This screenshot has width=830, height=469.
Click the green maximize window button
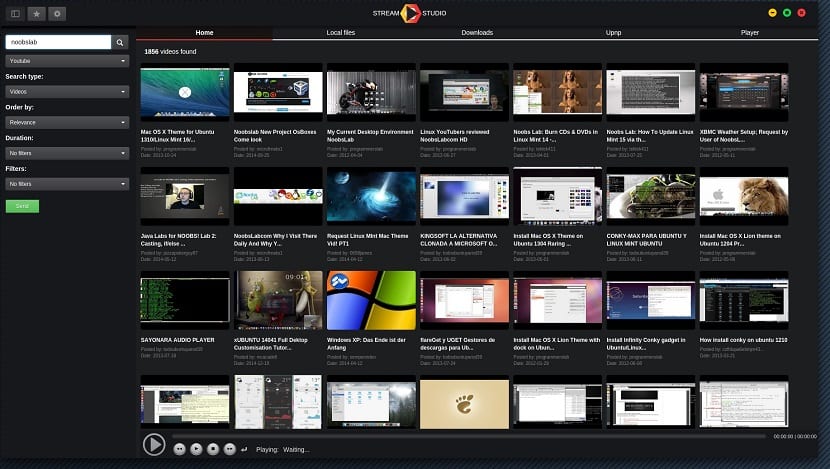tap(787, 13)
